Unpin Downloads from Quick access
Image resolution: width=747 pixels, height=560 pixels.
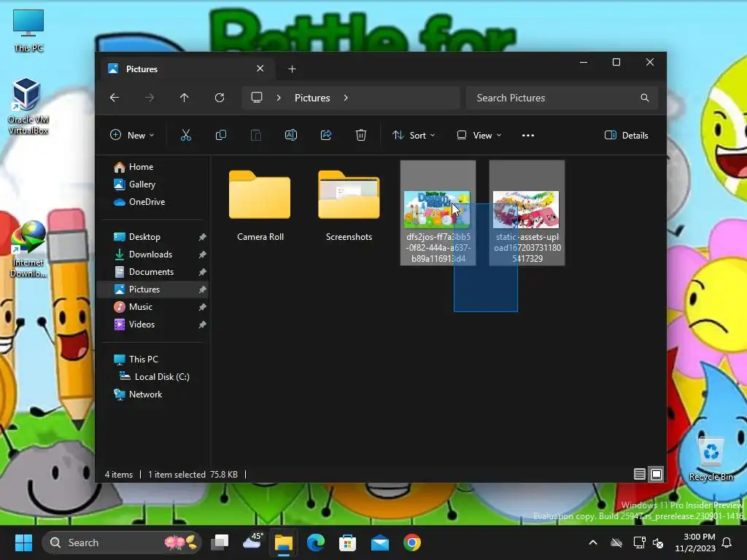[x=203, y=254]
